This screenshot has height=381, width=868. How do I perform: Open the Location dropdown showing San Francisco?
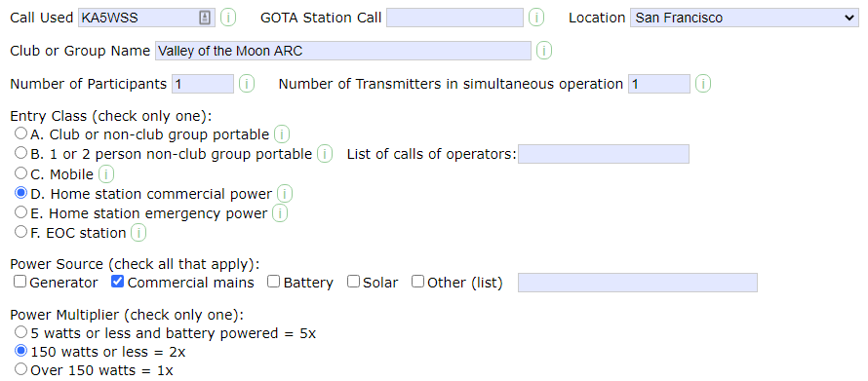[744, 18]
